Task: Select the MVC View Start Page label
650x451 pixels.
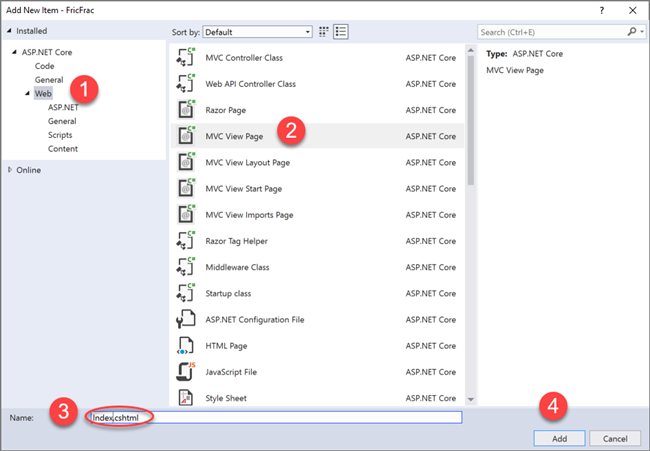Action: pyautogui.click(x=244, y=189)
